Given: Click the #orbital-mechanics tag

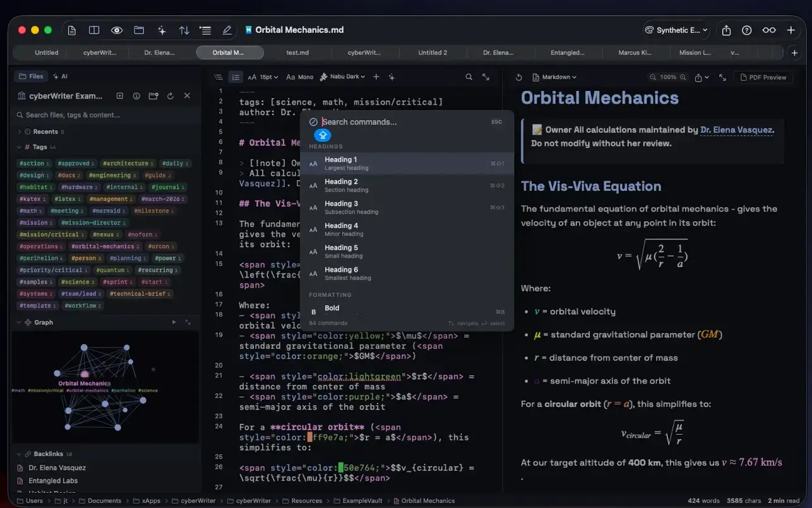Looking at the screenshot, I should coord(105,246).
